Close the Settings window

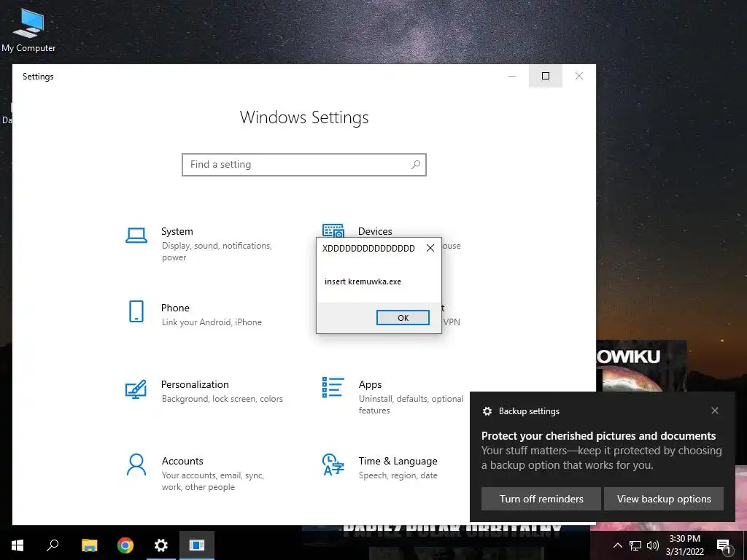coord(578,76)
